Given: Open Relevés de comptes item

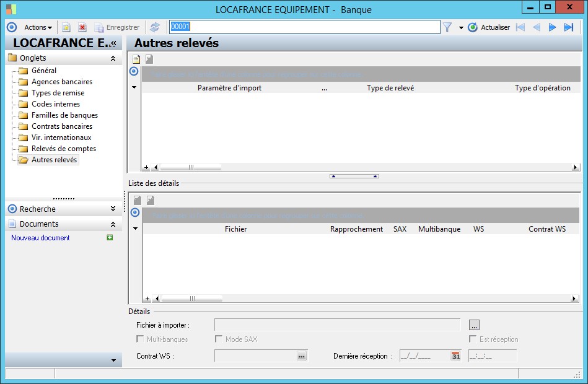Looking at the screenshot, I should (64, 149).
